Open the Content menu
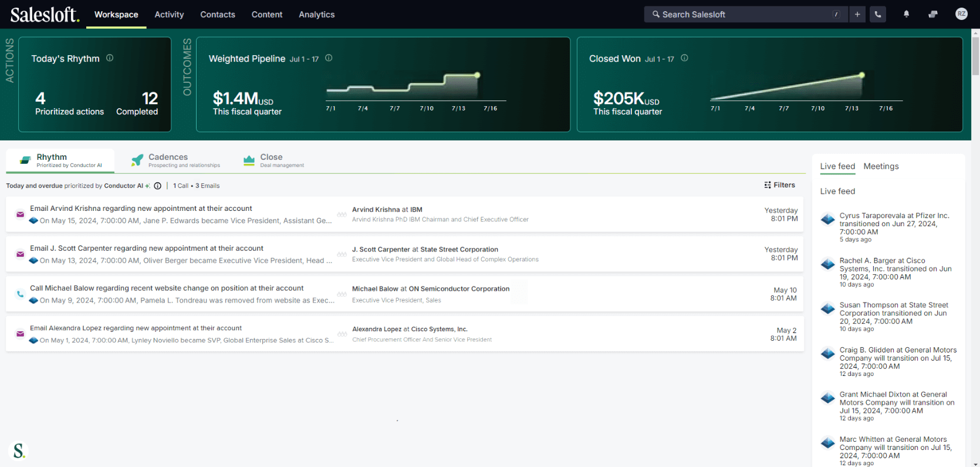 267,14
